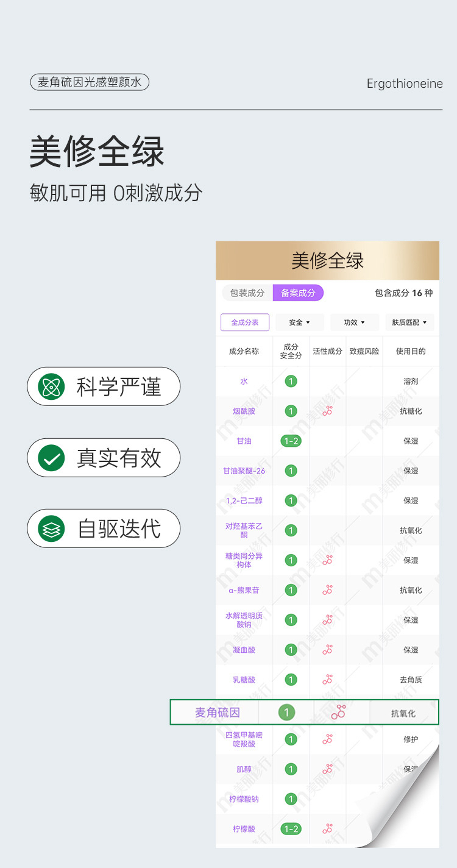This screenshot has height=868, width=457.
Task: Click the 麦角硫因光感塑颜水 product tag
Action: 90,82
